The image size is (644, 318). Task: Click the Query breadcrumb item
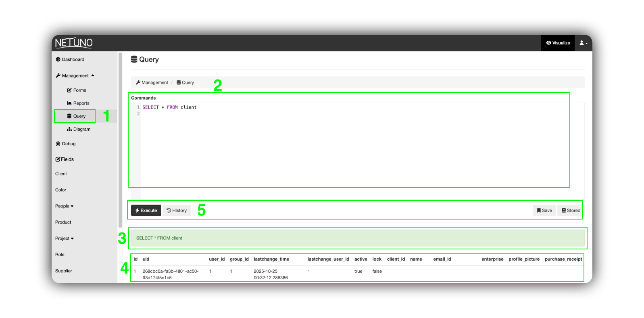tap(185, 82)
